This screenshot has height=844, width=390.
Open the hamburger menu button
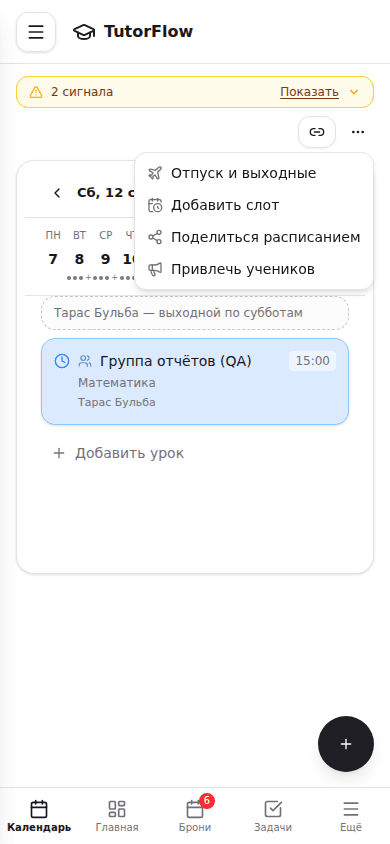(36, 32)
